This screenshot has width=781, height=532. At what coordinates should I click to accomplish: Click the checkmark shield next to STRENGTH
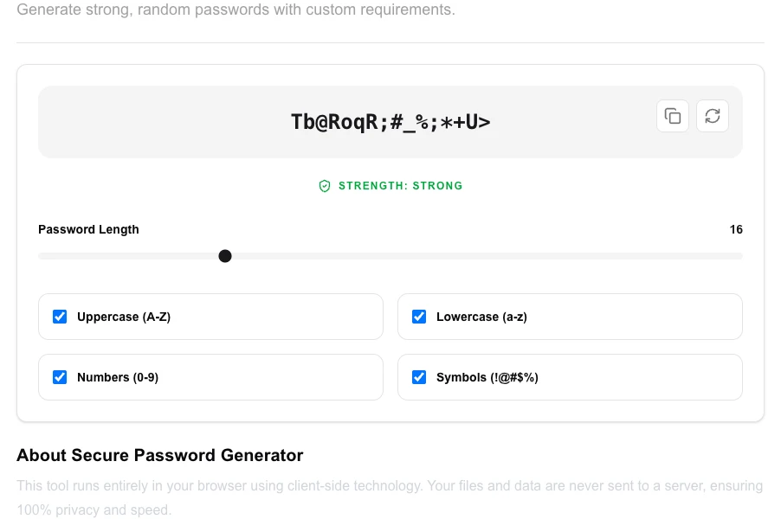[x=324, y=186]
